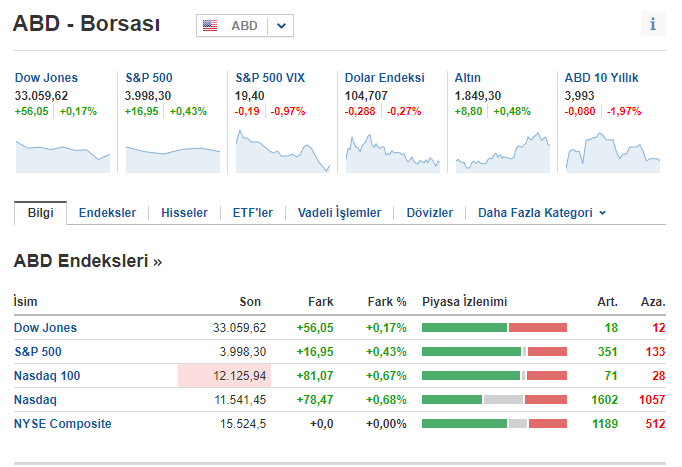Open Nasdaq 100 in the index table
The height and width of the screenshot is (467, 682).
tap(47, 376)
